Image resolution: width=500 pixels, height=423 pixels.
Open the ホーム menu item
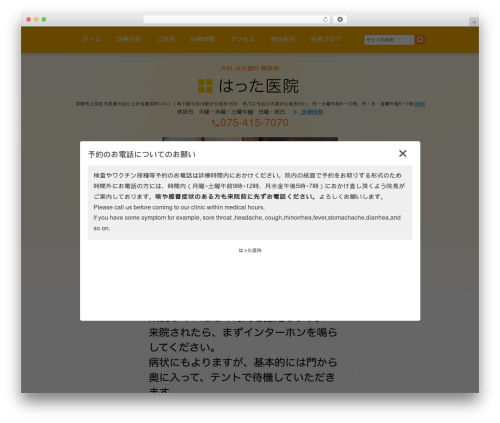point(92,39)
